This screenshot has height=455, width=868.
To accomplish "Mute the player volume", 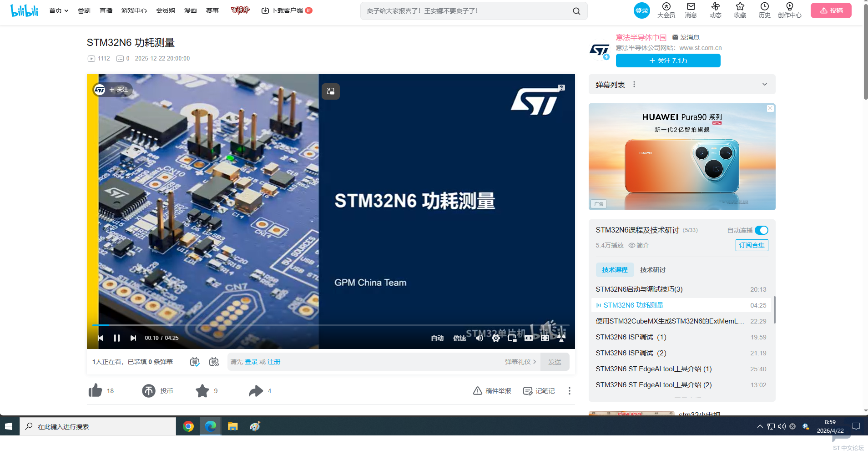I will click(x=479, y=338).
